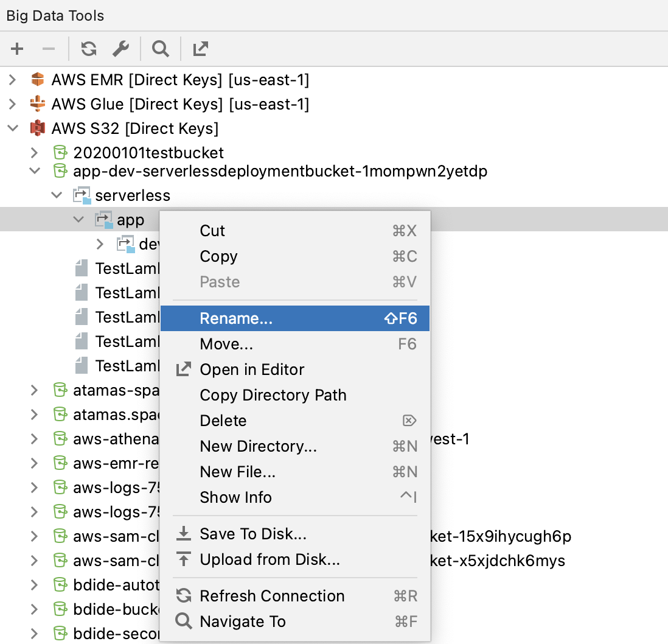
Task: Open connection settings wrench icon
Action: point(120,49)
